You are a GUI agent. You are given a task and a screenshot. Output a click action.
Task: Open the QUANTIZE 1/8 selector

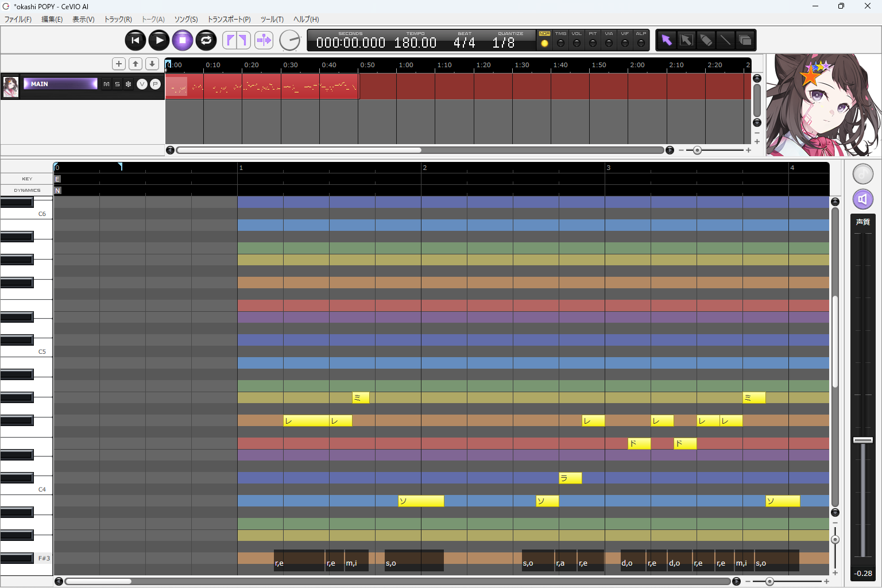click(504, 42)
